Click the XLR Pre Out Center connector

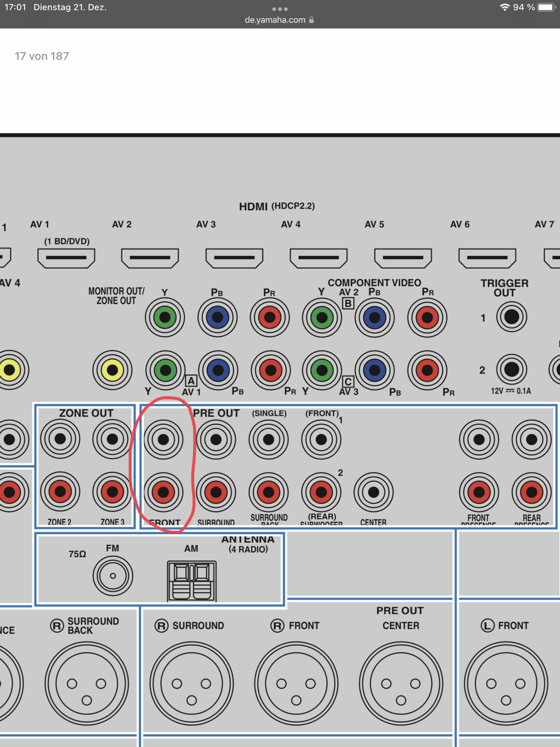coord(401,684)
